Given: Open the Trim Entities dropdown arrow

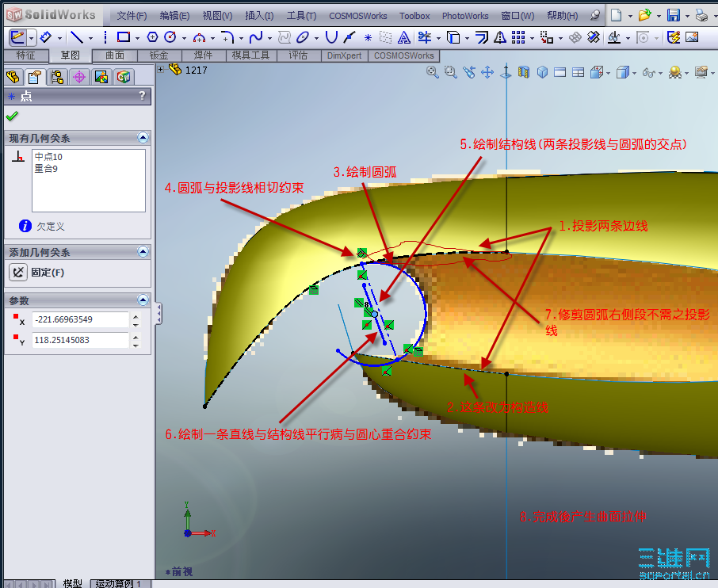Looking at the screenshot, I should click(x=438, y=38).
